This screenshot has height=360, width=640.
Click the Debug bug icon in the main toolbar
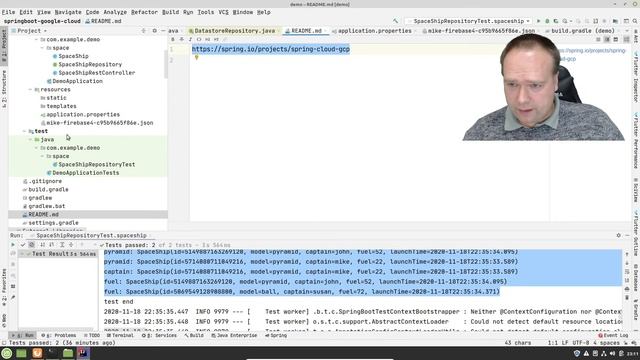(547, 21)
